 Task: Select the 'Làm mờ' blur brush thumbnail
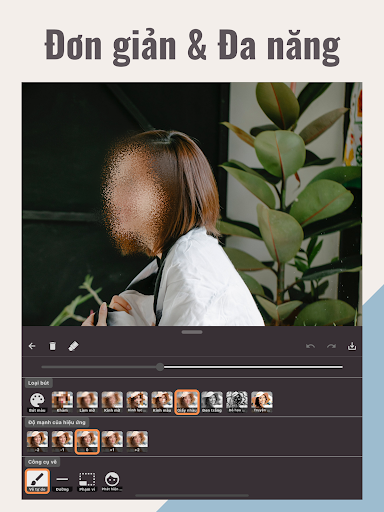(x=87, y=402)
